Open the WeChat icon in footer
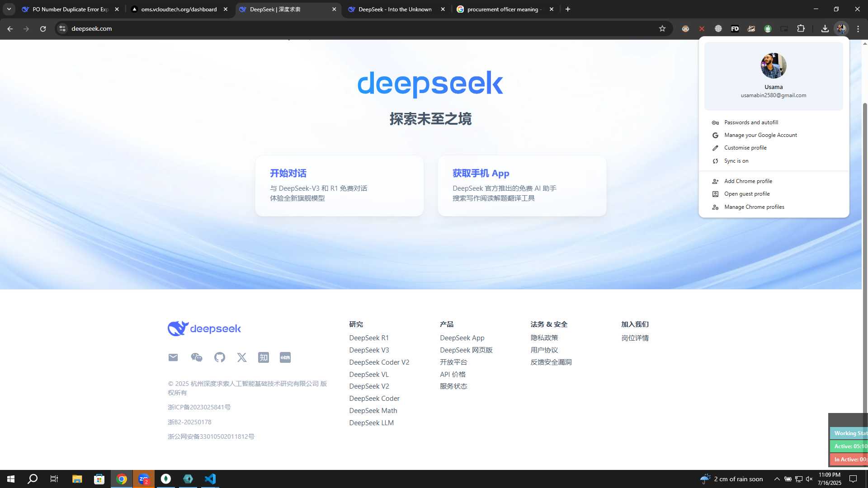 [x=197, y=357]
